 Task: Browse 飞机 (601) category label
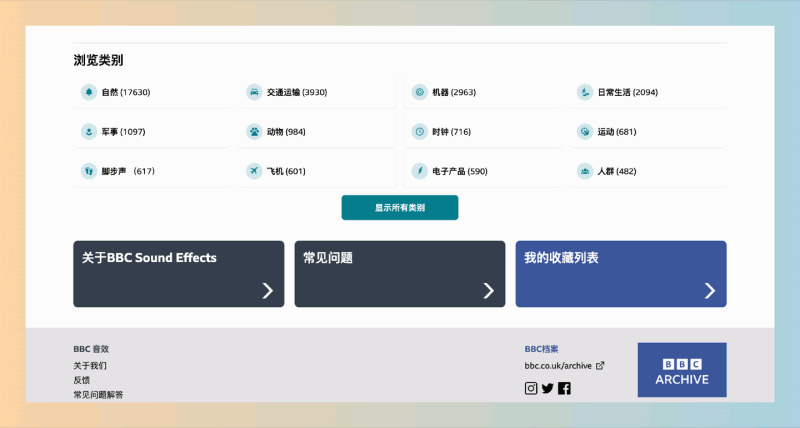point(286,171)
